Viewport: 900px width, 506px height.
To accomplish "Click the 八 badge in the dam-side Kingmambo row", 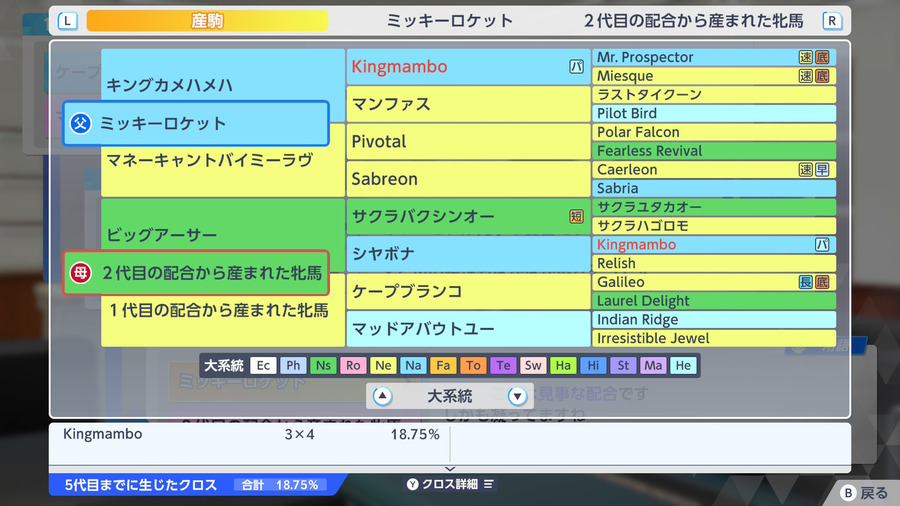I will 822,244.
